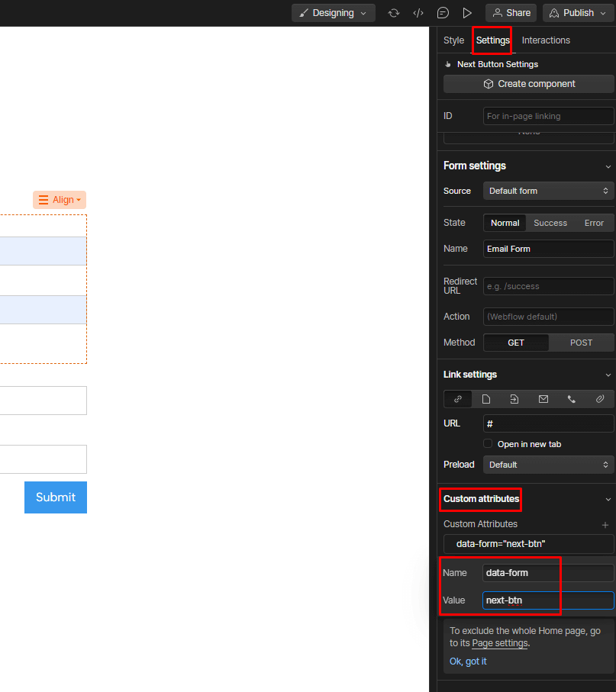Switch to the Interactions tab

pyautogui.click(x=546, y=40)
